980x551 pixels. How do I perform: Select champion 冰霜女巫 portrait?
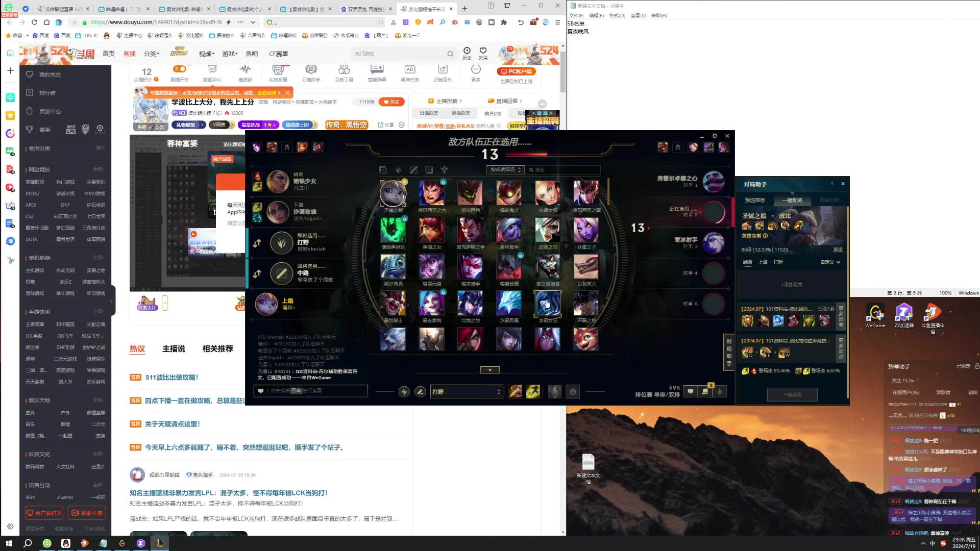pos(547,304)
